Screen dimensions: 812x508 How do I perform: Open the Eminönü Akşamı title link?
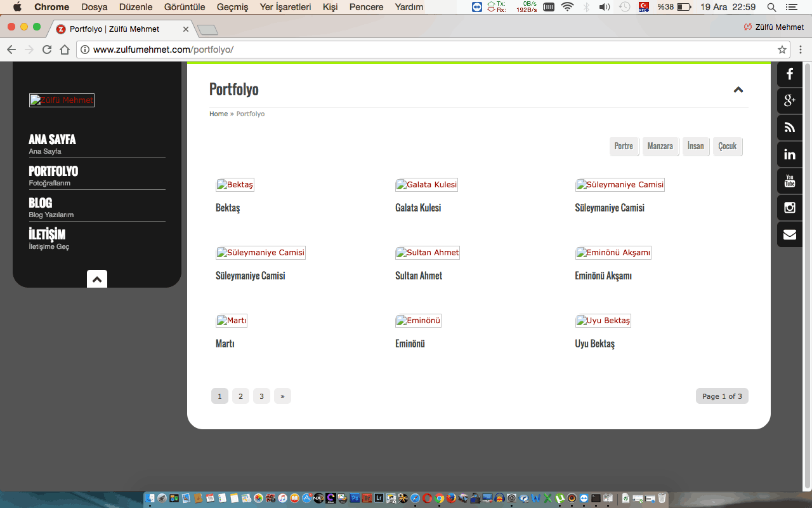(603, 276)
